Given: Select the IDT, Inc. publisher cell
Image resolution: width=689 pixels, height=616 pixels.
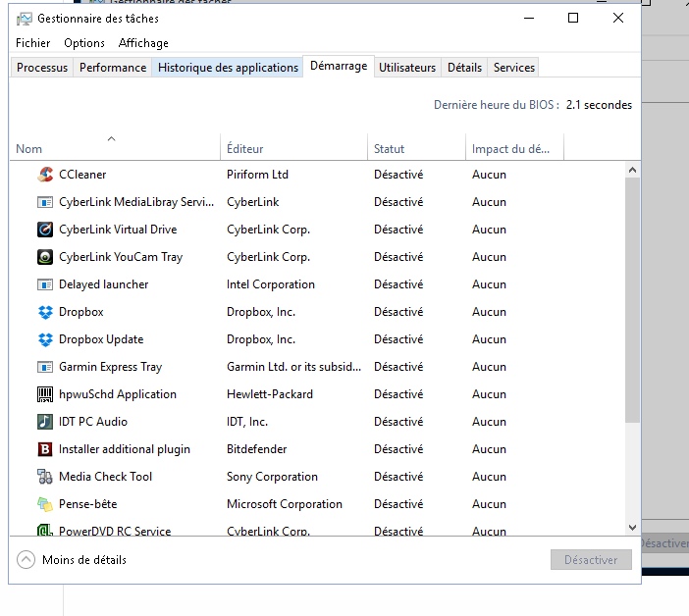Looking at the screenshot, I should 247,422.
